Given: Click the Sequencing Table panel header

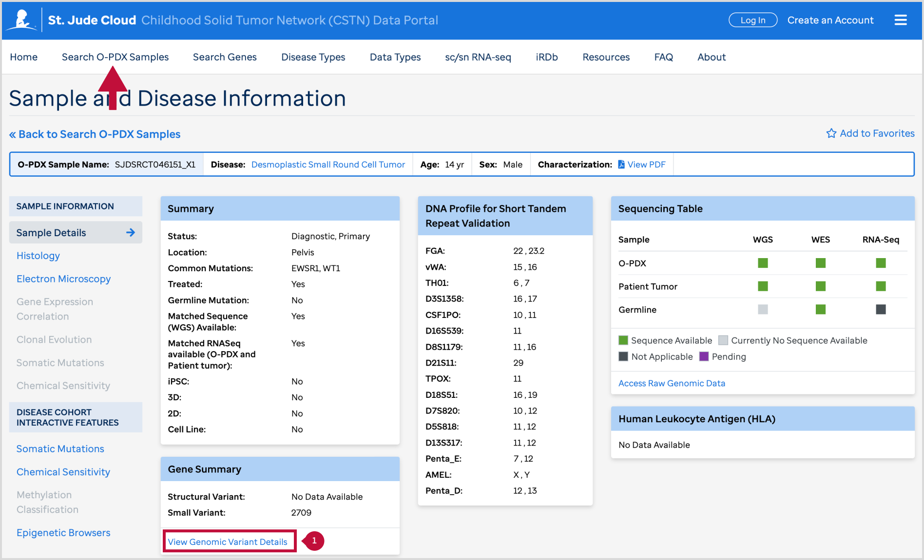Looking at the screenshot, I should 763,208.
